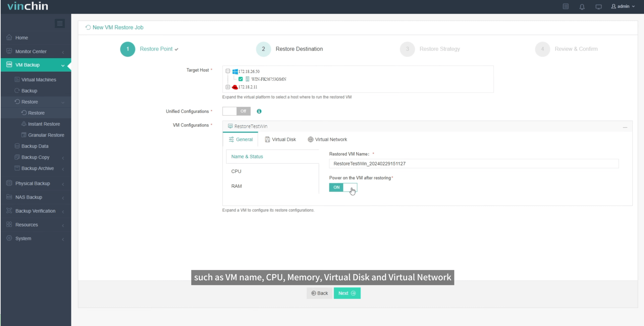Click the vinchin logo

28,6
